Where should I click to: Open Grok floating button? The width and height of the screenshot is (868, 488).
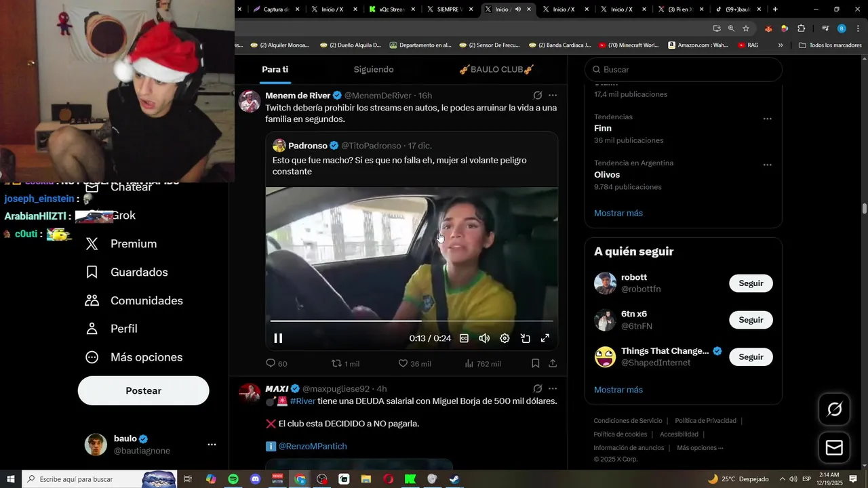[x=834, y=409]
